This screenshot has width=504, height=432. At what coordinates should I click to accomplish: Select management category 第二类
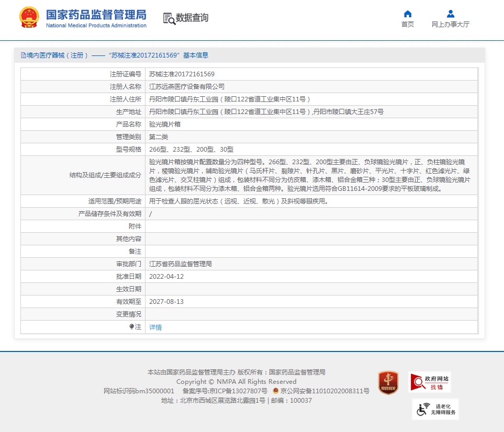(159, 137)
